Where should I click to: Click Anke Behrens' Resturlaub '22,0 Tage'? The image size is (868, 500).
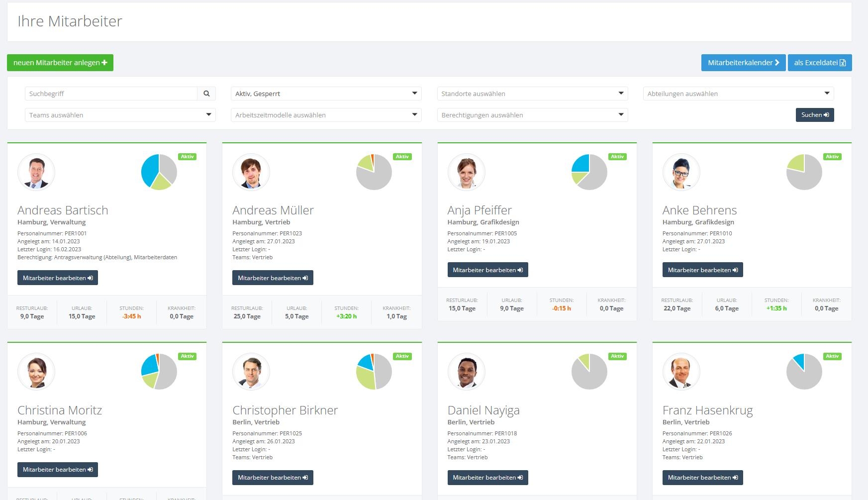coord(677,308)
